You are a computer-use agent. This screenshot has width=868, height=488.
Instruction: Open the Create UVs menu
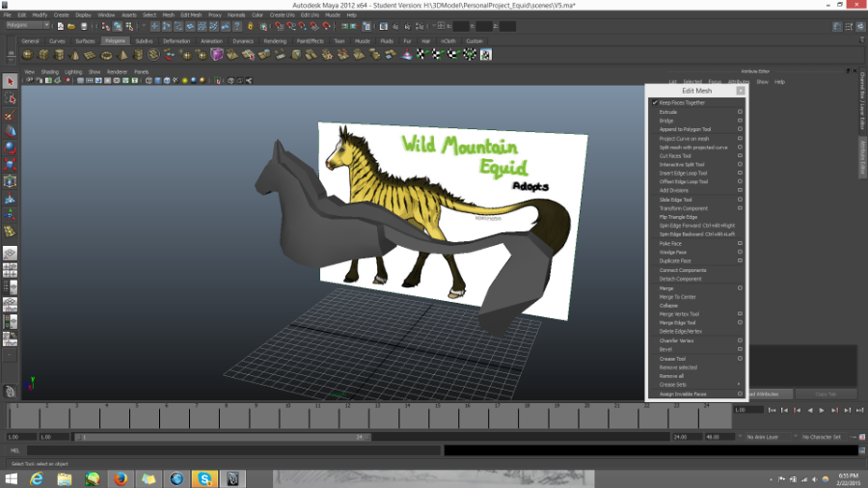[x=283, y=14]
